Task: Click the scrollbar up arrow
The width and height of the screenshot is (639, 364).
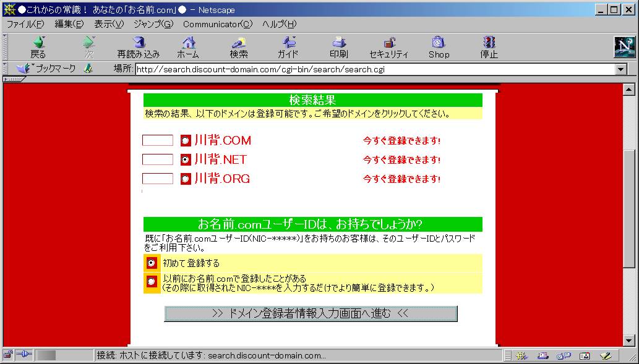Action: click(x=629, y=89)
